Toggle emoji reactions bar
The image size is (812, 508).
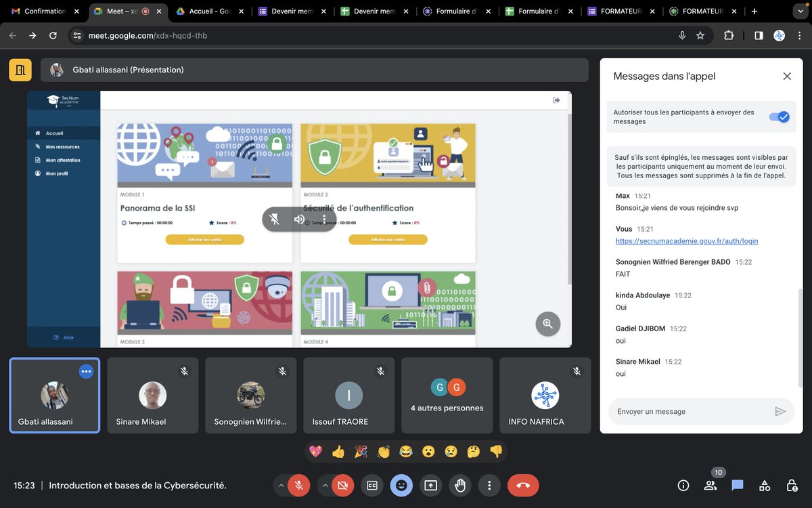tap(401, 485)
